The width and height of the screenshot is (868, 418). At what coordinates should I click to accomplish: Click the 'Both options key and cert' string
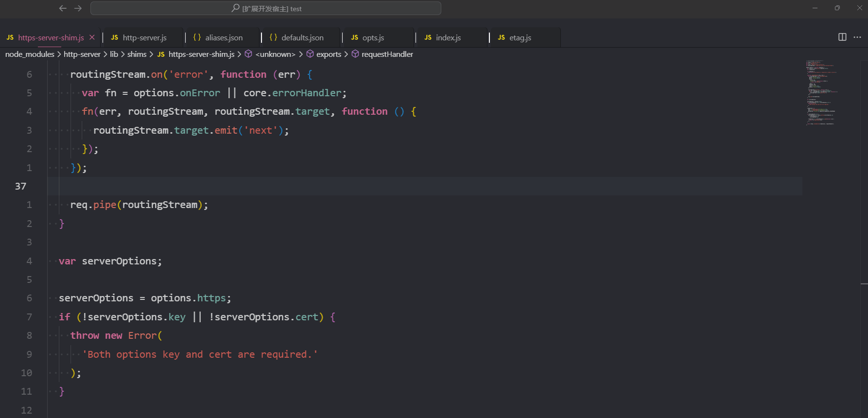(200, 354)
